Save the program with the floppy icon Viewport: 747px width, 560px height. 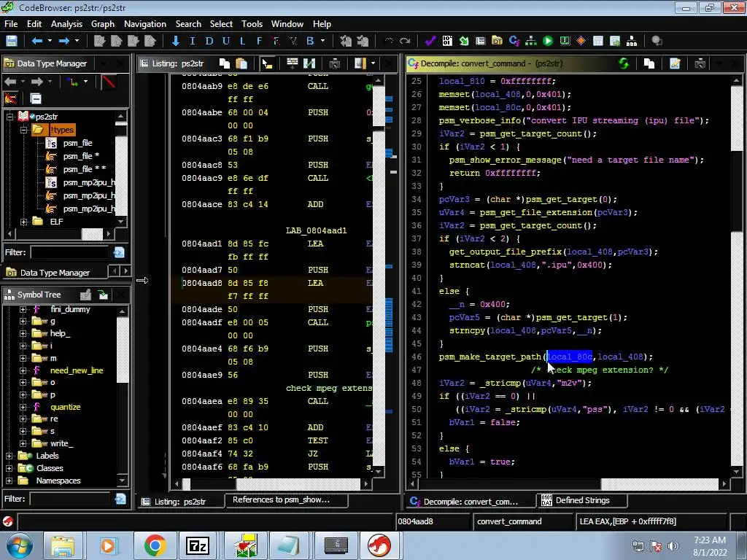(12, 41)
